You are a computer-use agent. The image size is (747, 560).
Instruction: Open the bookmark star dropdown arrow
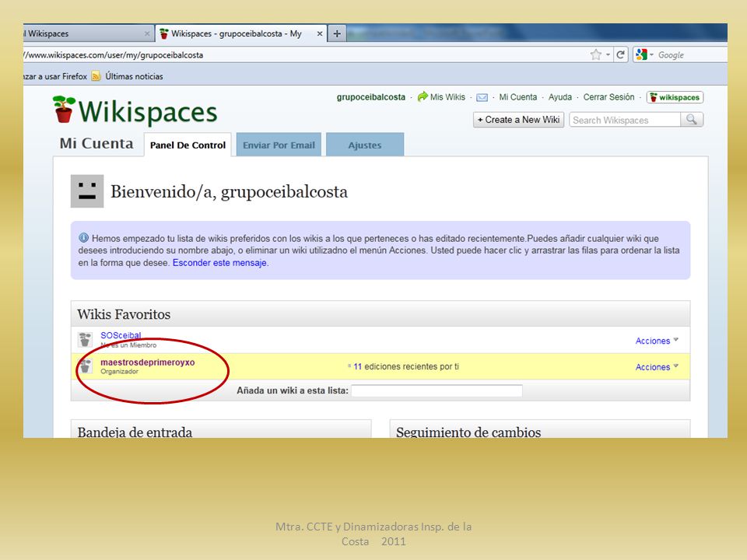(x=608, y=54)
